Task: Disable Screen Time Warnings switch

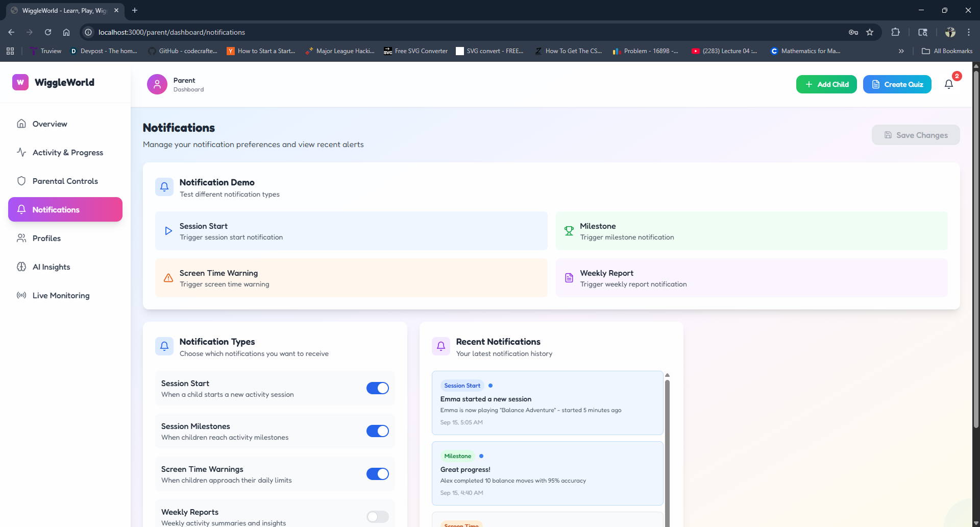Action: (378, 474)
